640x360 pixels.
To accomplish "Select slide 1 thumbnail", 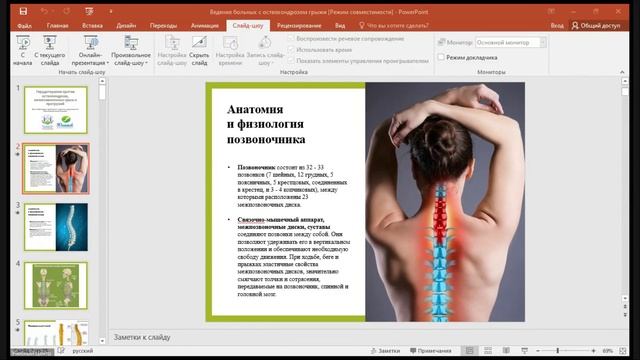I will coord(56,110).
